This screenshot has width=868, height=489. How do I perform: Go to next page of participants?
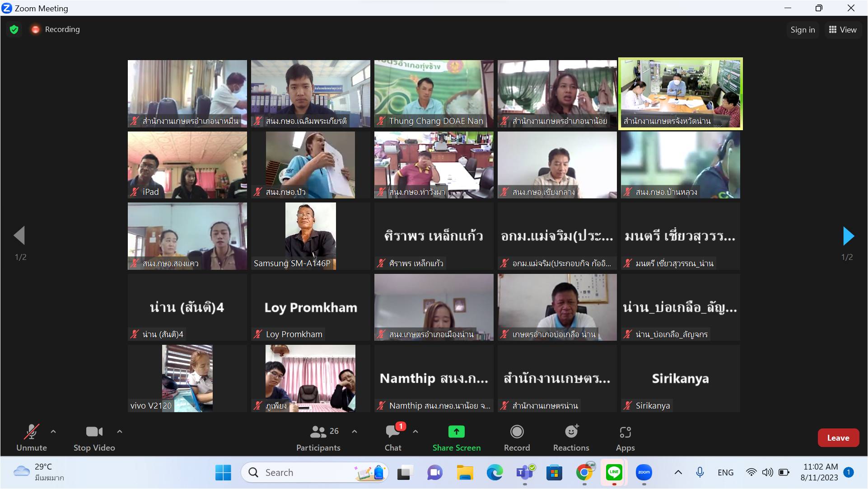pos(848,236)
